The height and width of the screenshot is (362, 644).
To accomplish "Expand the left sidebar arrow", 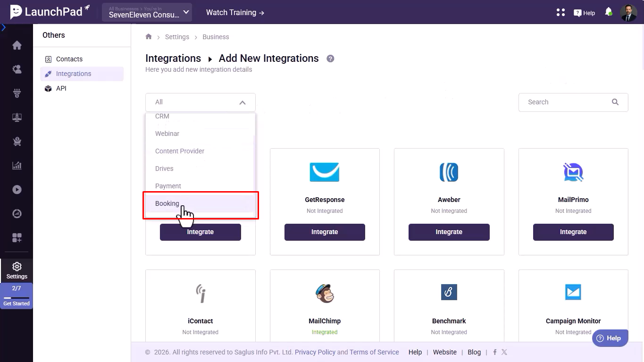I will 4,28.
